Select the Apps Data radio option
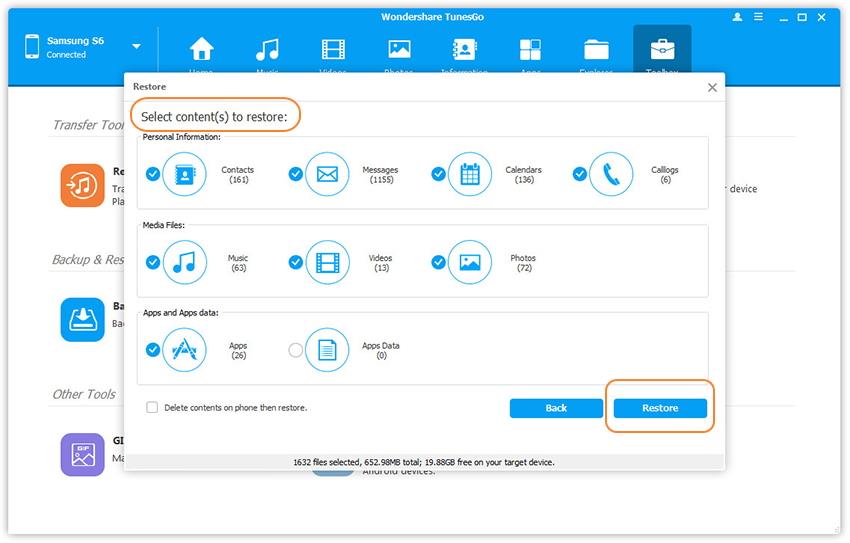 click(x=295, y=350)
